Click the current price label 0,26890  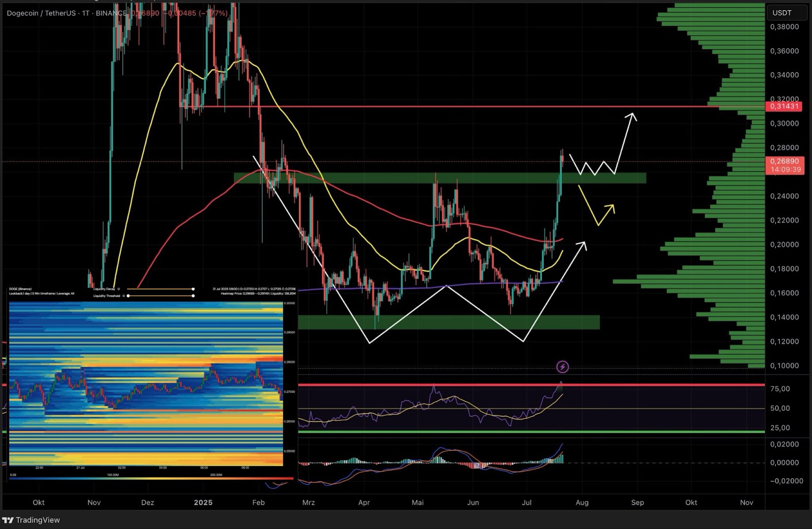785,161
